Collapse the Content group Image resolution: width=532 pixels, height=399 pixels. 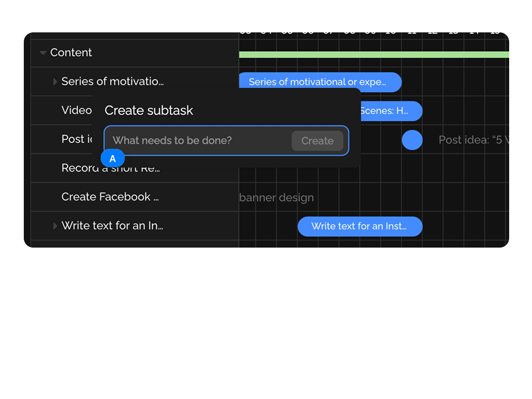43,52
